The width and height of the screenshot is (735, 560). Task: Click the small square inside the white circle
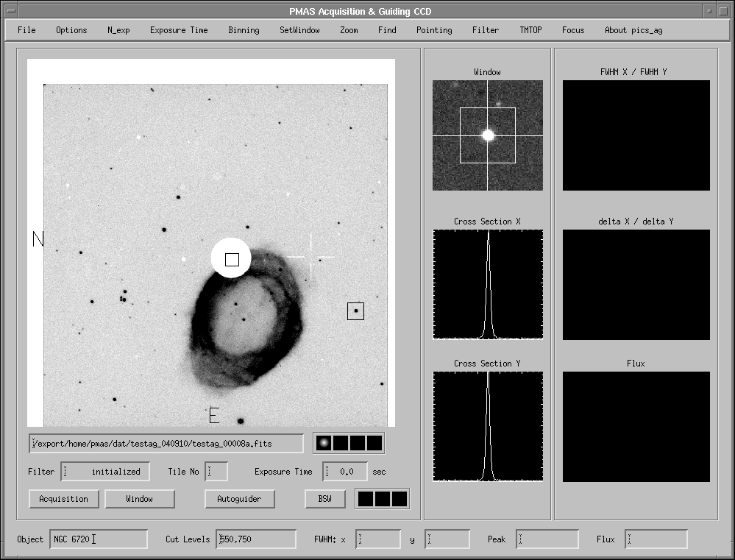pyautogui.click(x=232, y=259)
